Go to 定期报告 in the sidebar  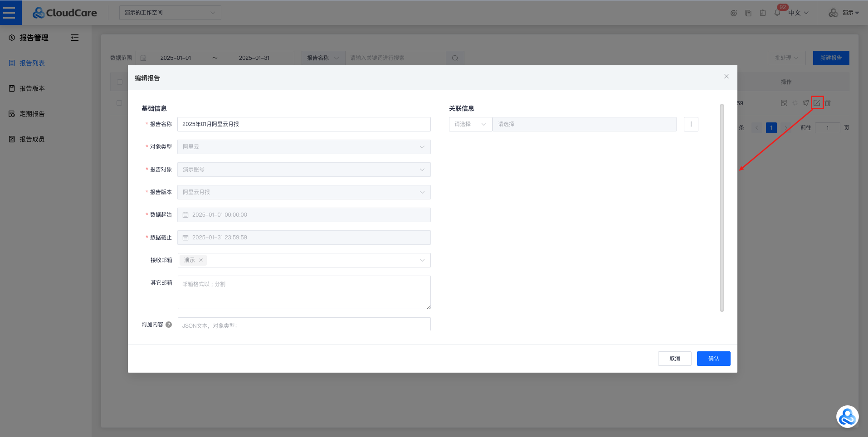[x=32, y=114]
